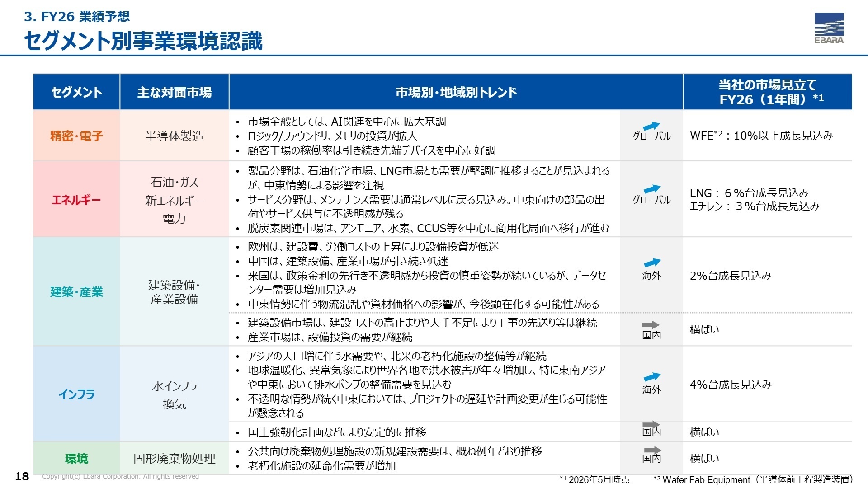The width and height of the screenshot is (868, 488).
Task: Click 横ばい in the 環境 row
Action: [x=704, y=458]
